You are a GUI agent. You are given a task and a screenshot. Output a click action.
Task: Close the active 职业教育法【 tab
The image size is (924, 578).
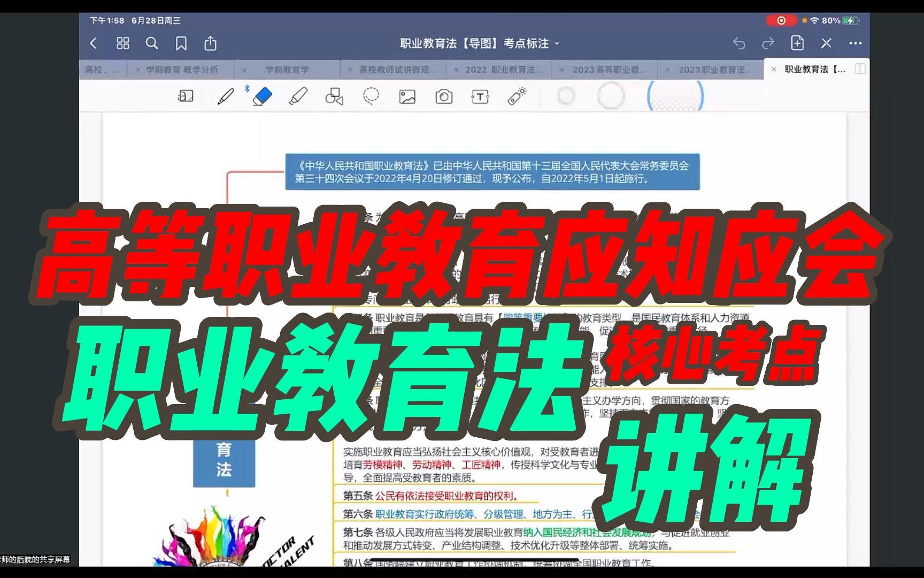point(774,70)
